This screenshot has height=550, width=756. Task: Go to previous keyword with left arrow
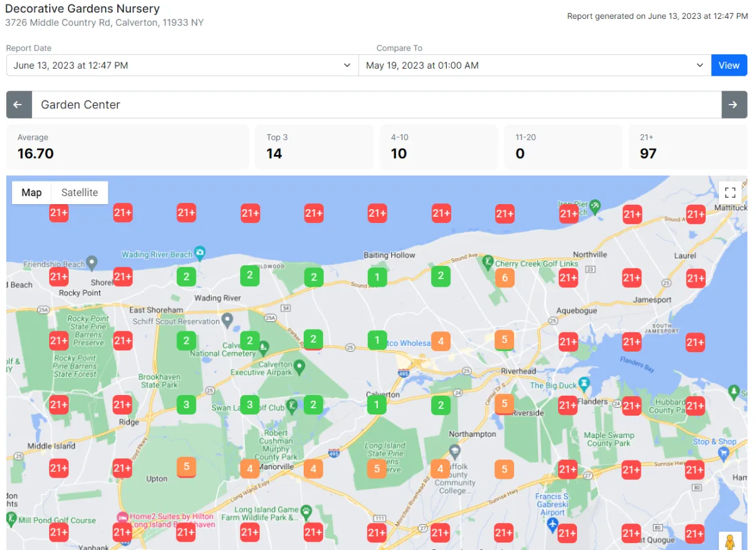(x=18, y=105)
